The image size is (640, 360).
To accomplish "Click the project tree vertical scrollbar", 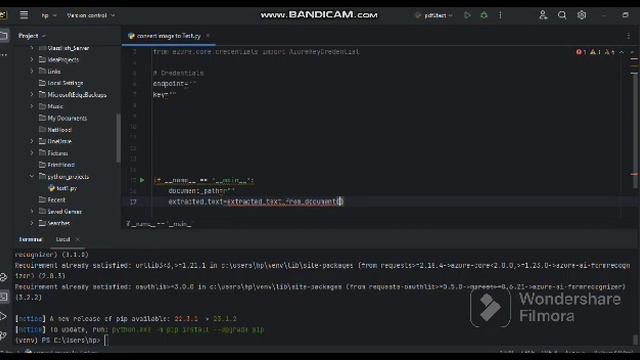I will pyautogui.click(x=118, y=138).
